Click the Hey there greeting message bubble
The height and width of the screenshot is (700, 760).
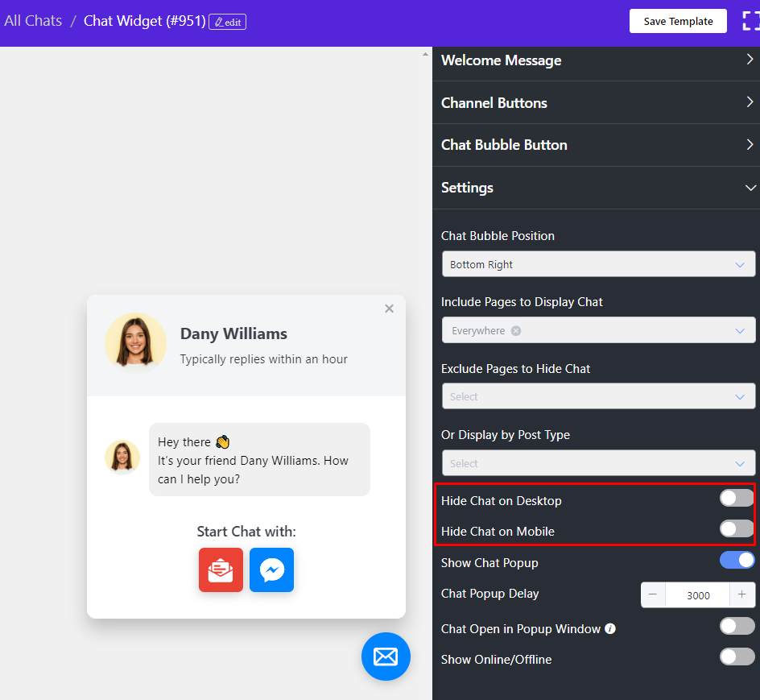pos(260,459)
